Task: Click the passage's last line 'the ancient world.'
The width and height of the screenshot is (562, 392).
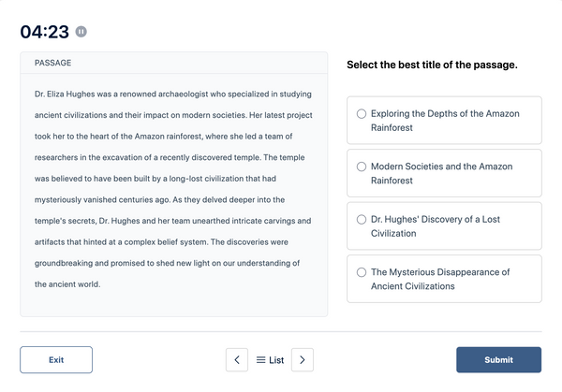Action: tap(67, 284)
